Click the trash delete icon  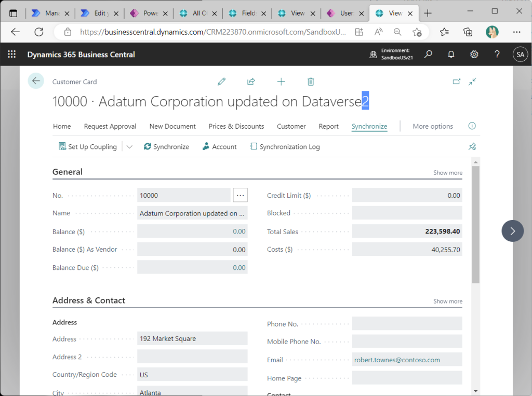(x=311, y=81)
